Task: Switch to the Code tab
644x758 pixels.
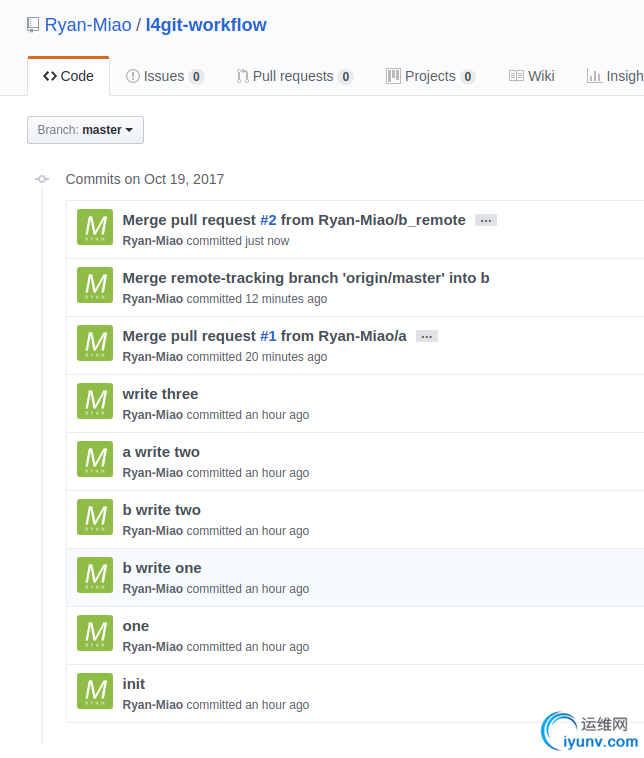Action: tap(68, 76)
